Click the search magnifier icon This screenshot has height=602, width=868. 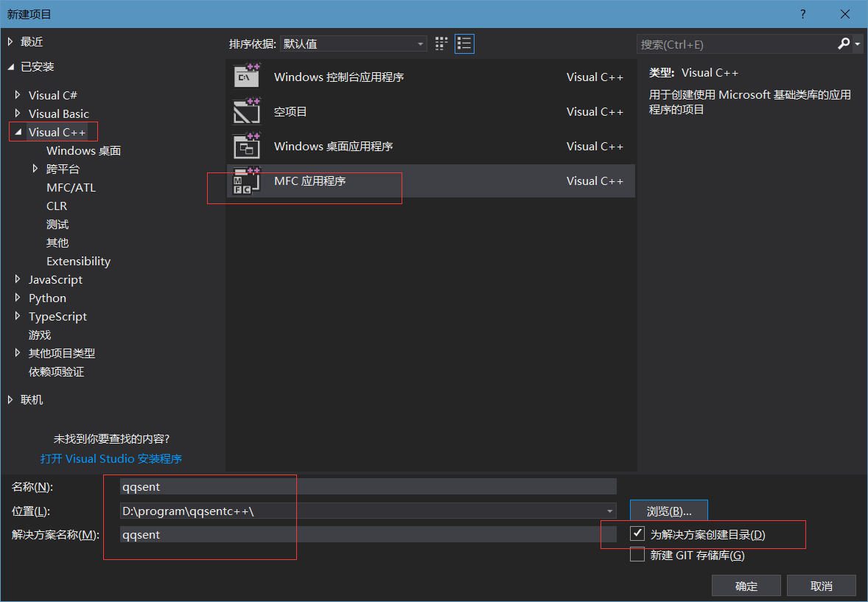[x=844, y=43]
